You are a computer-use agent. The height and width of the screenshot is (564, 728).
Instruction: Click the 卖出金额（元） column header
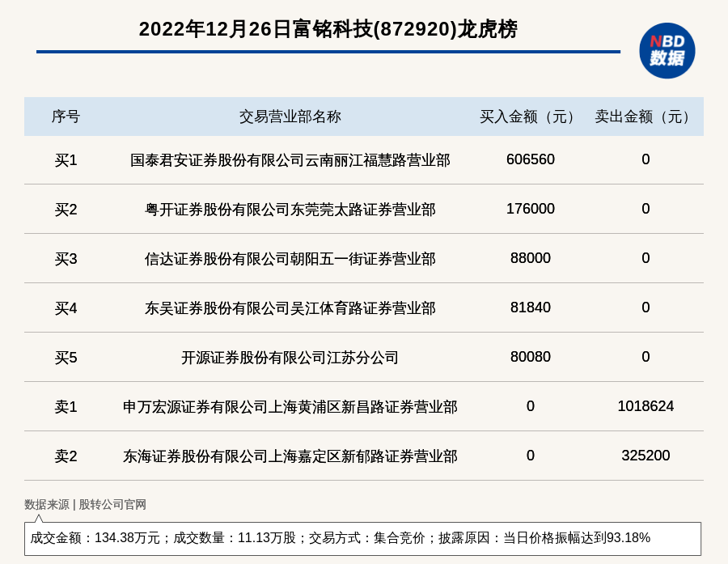(645, 117)
